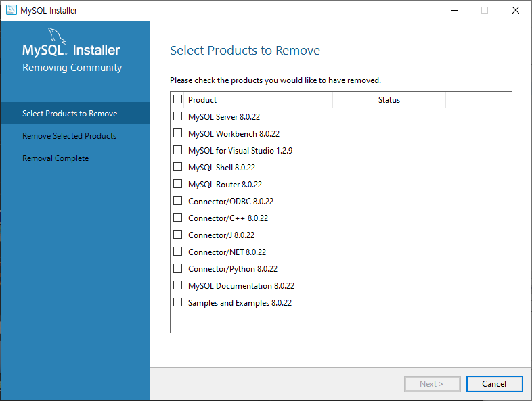Enable the MySQL Router 8.0.22 checkbox

(x=177, y=184)
